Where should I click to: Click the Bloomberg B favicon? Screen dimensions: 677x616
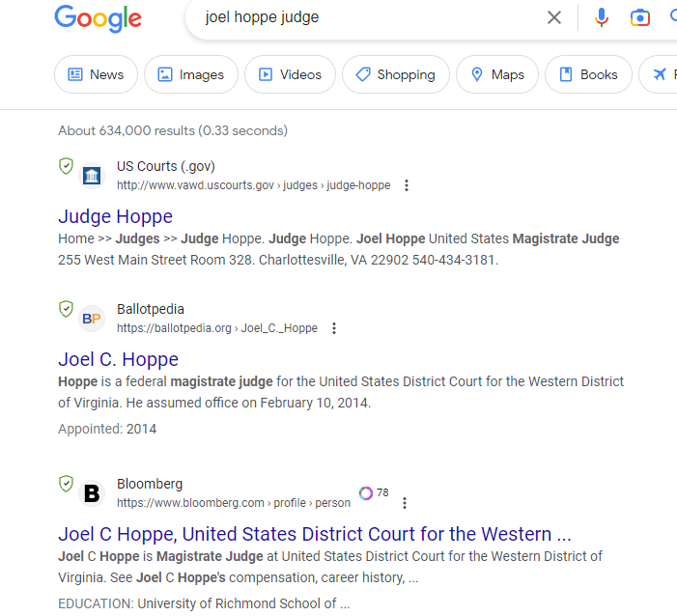pyautogui.click(x=92, y=493)
